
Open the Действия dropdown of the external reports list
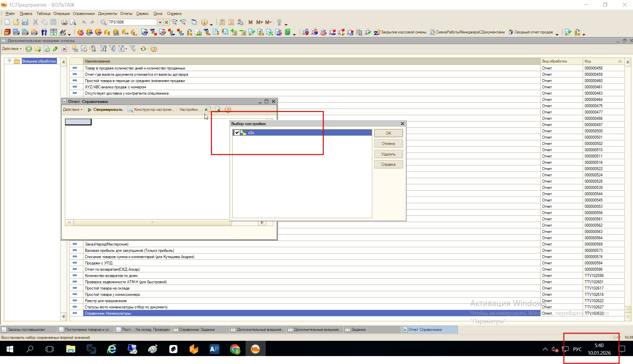point(12,49)
